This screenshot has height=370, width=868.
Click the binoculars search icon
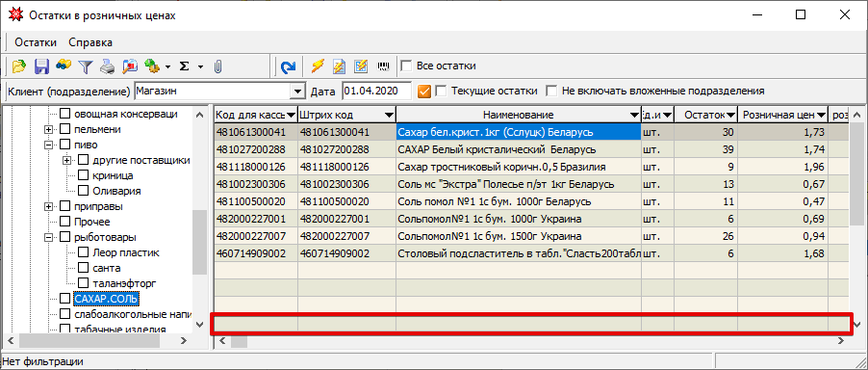tap(64, 66)
